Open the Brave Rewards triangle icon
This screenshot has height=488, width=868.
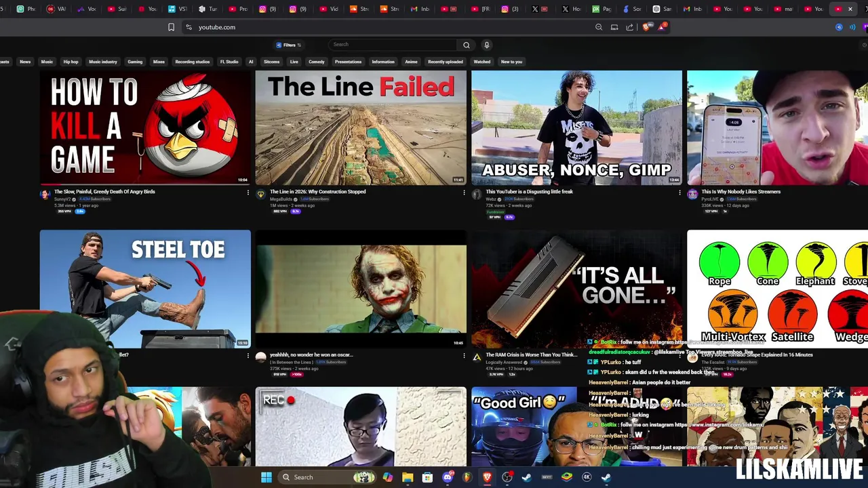click(x=662, y=27)
